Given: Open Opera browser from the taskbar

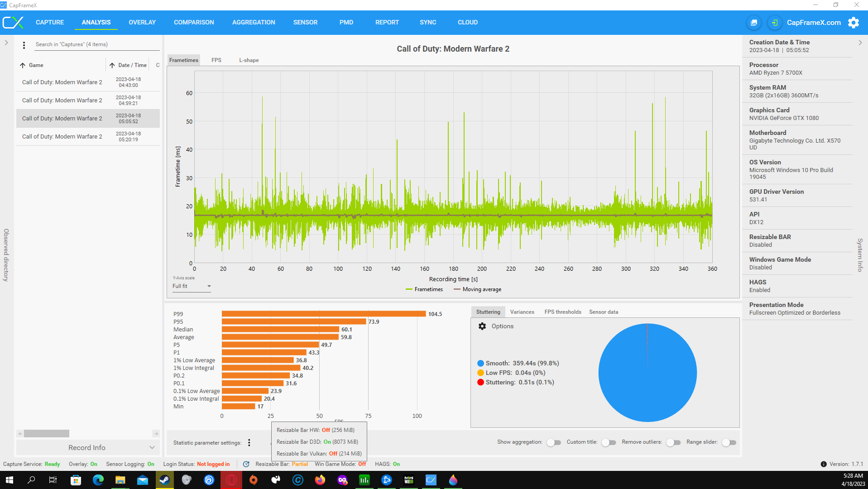Looking at the screenshot, I should pyautogui.click(x=231, y=480).
